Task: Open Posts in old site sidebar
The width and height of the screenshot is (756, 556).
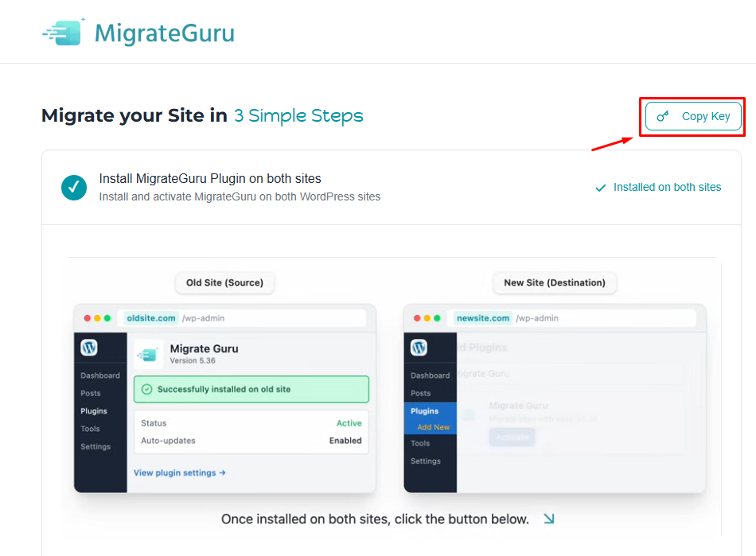Action: click(91, 393)
